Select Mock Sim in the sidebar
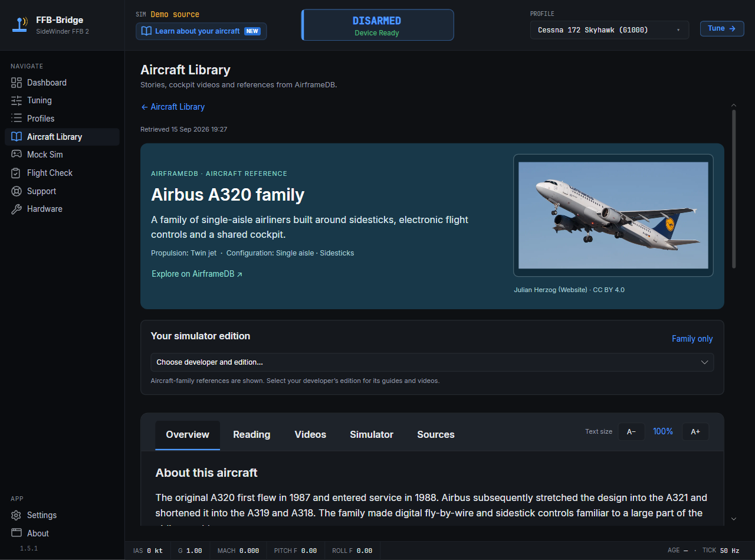Screen dimensions: 755x560 tap(62, 155)
